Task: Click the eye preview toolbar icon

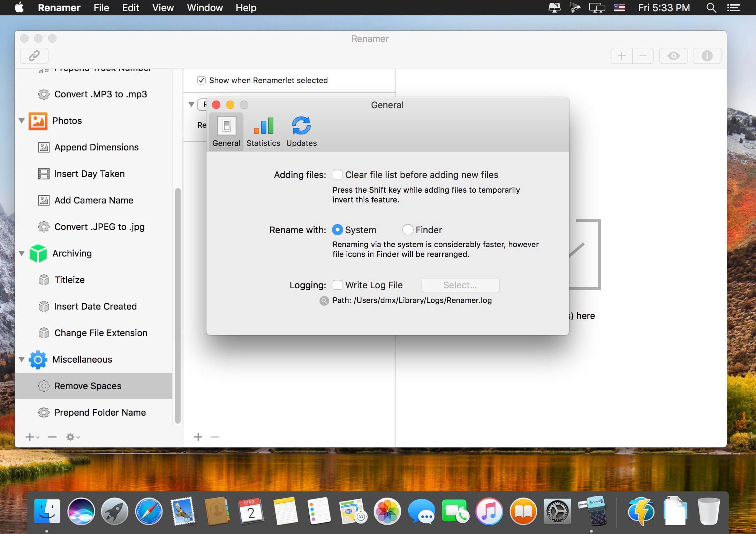Action: pos(673,56)
